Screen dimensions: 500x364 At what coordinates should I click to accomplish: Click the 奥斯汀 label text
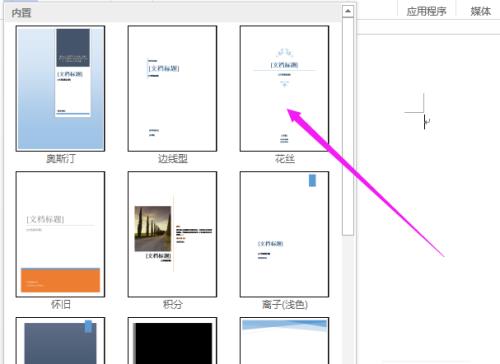(x=61, y=159)
